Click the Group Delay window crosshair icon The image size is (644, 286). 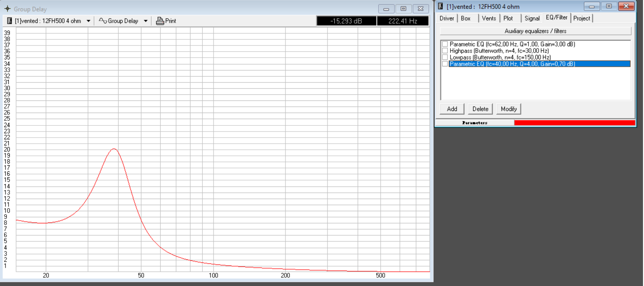pyautogui.click(x=7, y=9)
